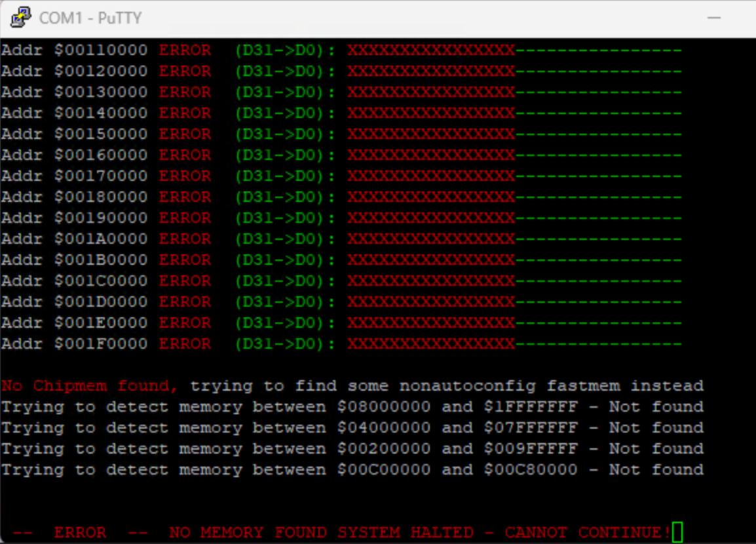
Task: Click the green dash pattern on the $00180000 row
Action: (x=598, y=197)
